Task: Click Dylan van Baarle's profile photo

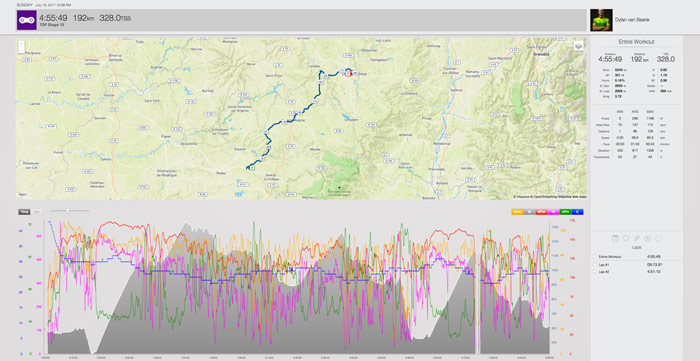Action: pyautogui.click(x=601, y=20)
